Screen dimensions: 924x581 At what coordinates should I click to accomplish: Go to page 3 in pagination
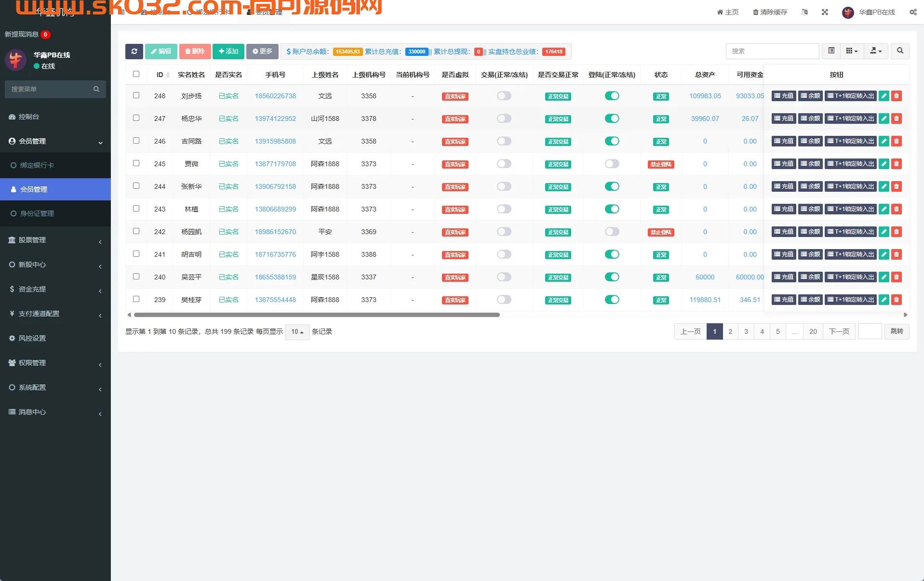tap(746, 331)
